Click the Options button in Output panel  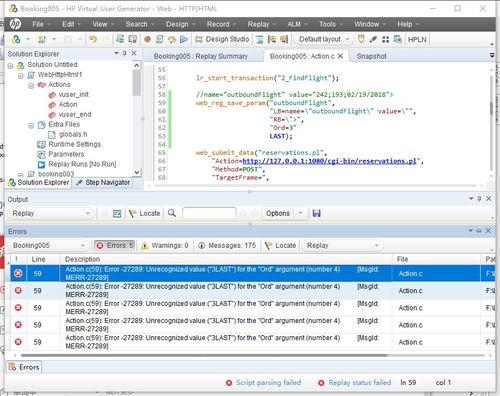click(278, 213)
